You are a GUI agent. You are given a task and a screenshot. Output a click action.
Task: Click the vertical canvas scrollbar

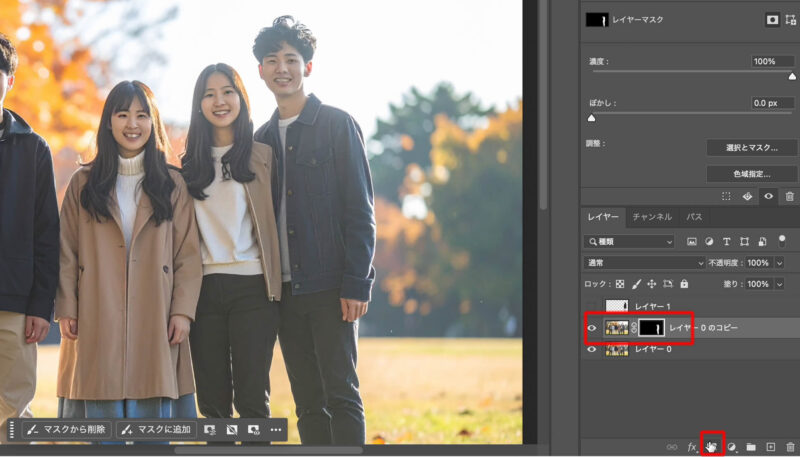(543, 105)
